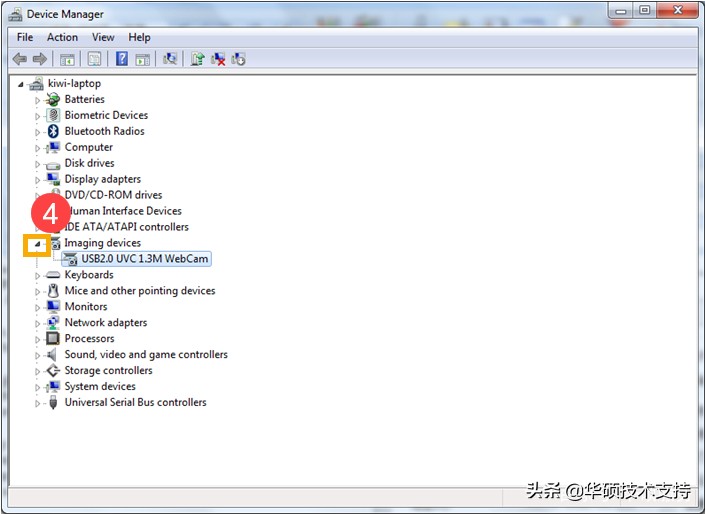Expand the Computer node
705x514 pixels.
(x=38, y=148)
